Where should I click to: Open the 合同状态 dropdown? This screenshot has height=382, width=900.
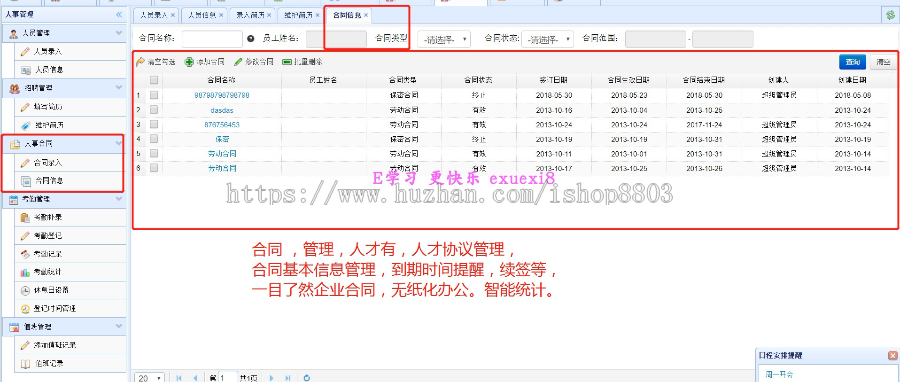(x=548, y=39)
